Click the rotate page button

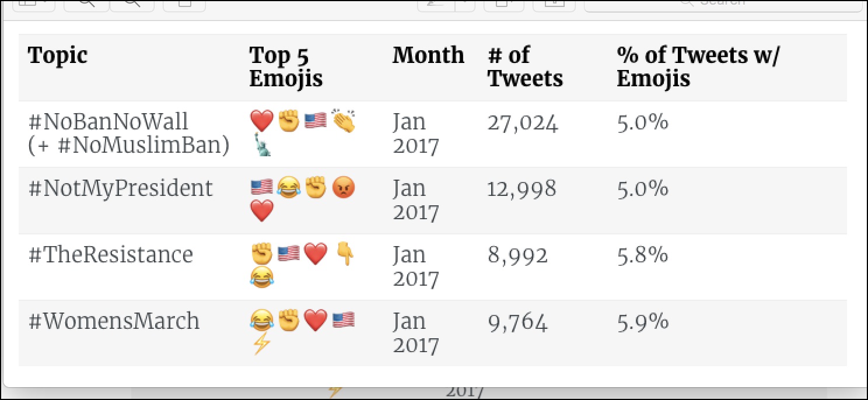504,5
